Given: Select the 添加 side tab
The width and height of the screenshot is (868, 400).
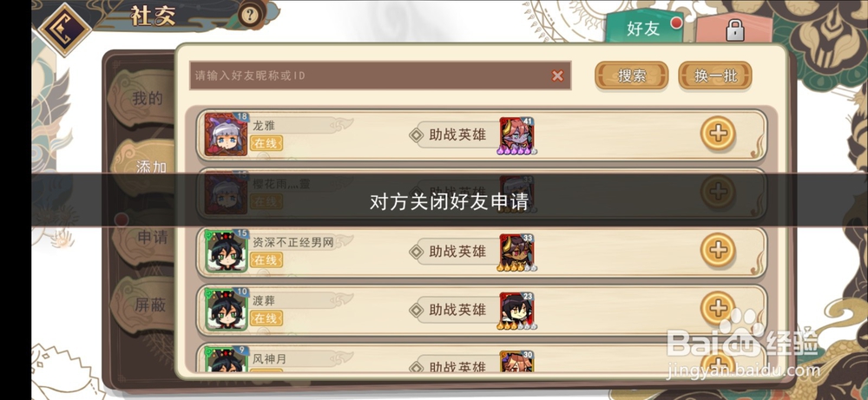Looking at the screenshot, I should pos(150,167).
